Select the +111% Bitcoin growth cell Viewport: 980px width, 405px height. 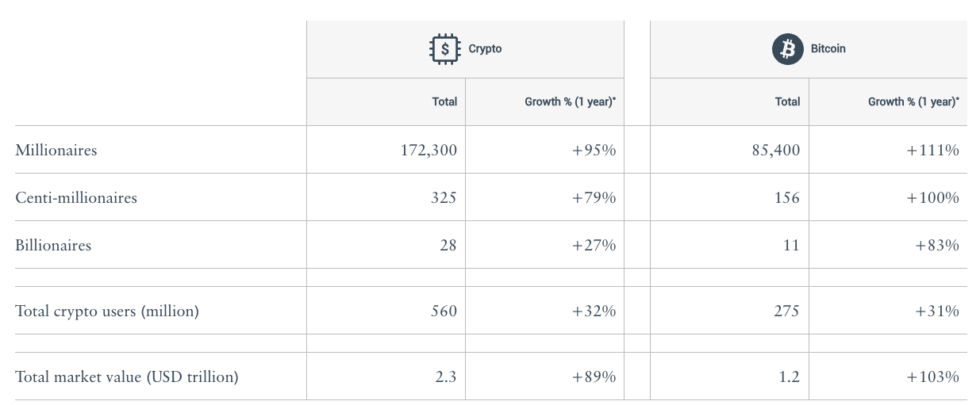point(932,150)
